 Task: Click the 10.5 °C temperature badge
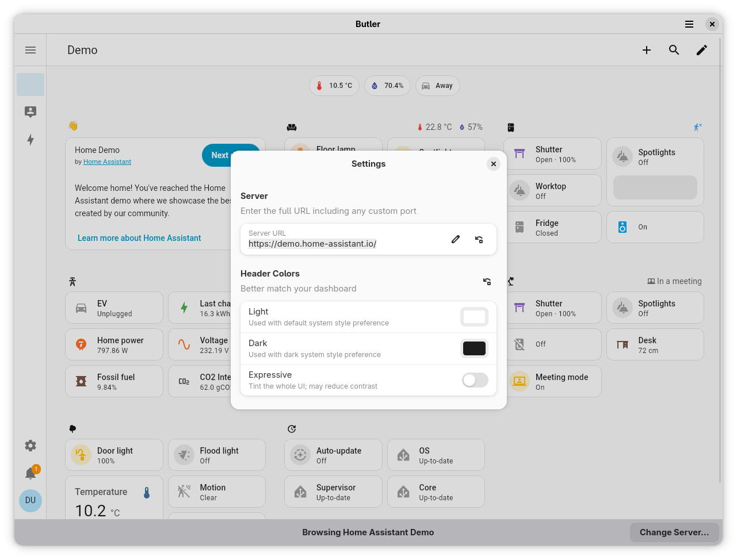334,86
